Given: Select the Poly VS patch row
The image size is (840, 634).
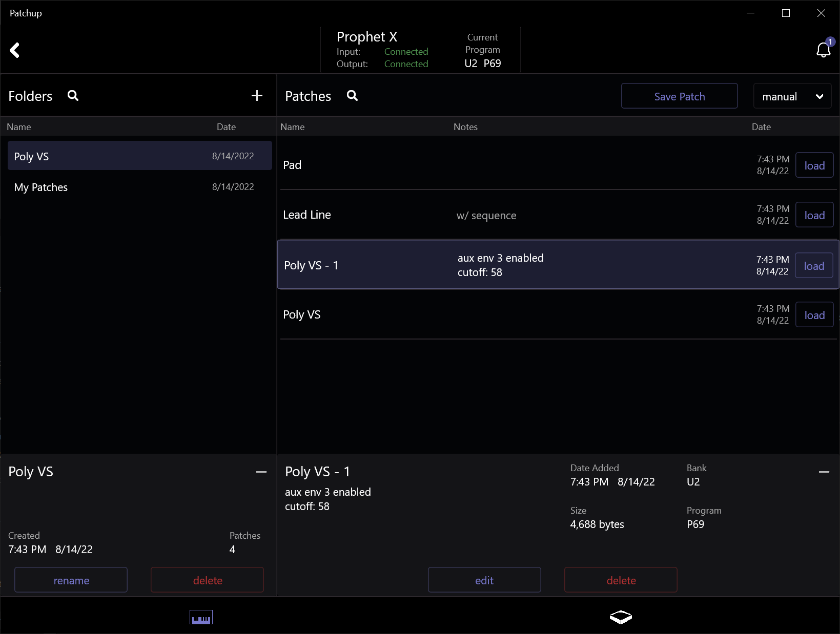Looking at the screenshot, I should tap(559, 314).
